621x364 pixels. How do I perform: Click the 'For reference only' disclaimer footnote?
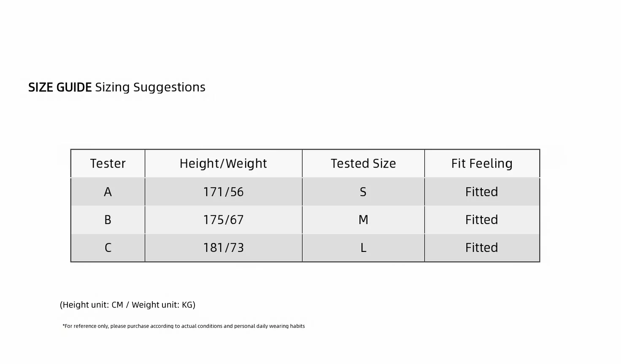[x=184, y=326]
